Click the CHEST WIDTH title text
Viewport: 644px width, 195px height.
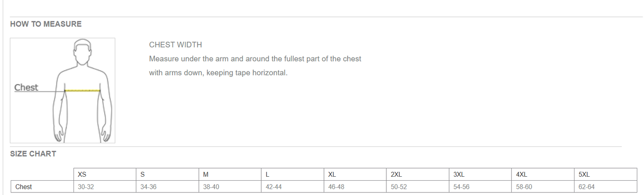[x=176, y=45]
